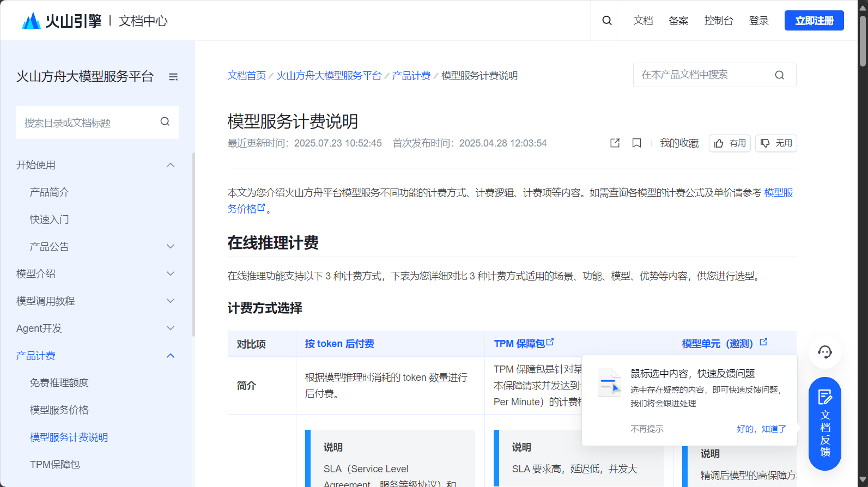Screen dimensions: 868x487
Task: Click the share/open external icon near title
Action: [615, 143]
